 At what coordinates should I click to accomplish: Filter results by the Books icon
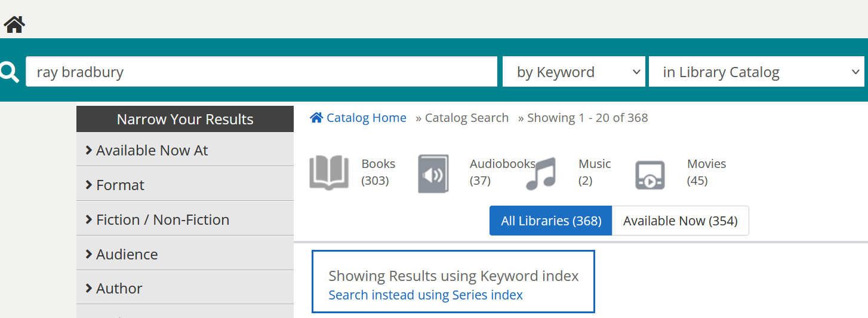pyautogui.click(x=329, y=173)
